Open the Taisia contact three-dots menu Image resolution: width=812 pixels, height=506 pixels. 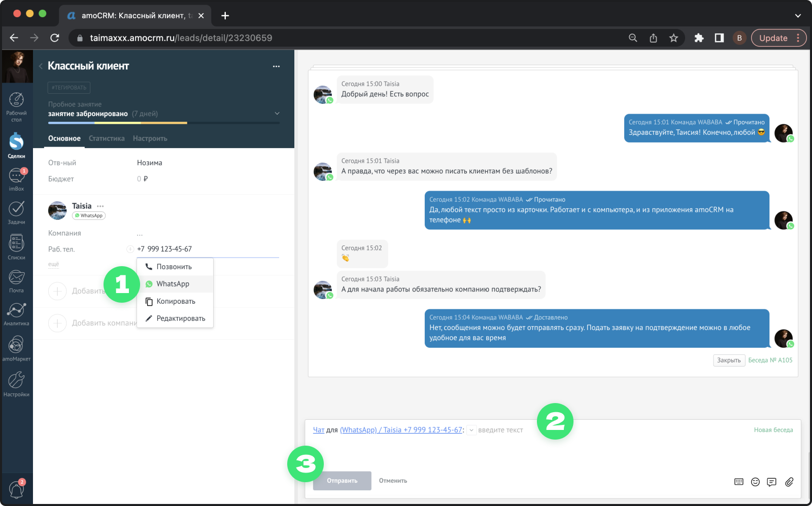coord(100,206)
